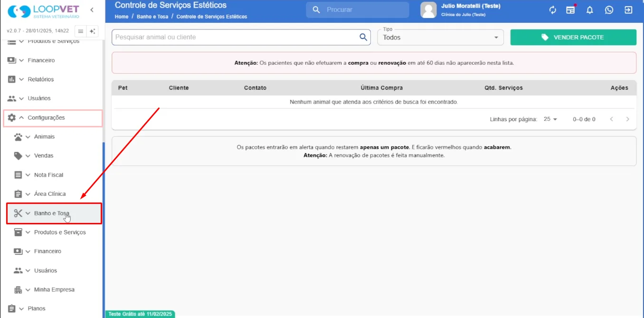
Task: Click the Produtos e Serviços box icon under Configurações
Action: tap(18, 232)
